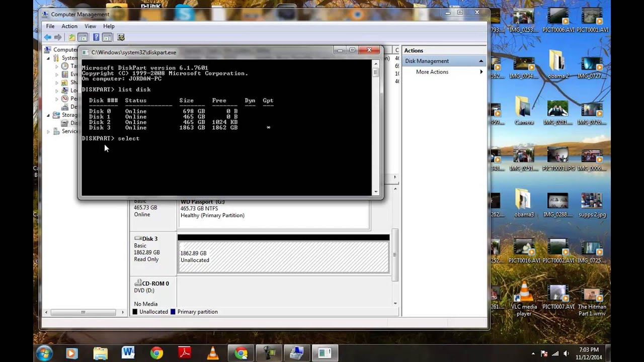Click the network signal tray icon
The image size is (644, 362).
pos(555,353)
